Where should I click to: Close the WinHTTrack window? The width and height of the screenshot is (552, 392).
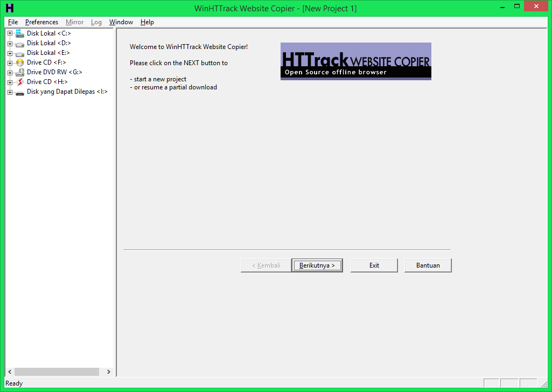pos(536,6)
